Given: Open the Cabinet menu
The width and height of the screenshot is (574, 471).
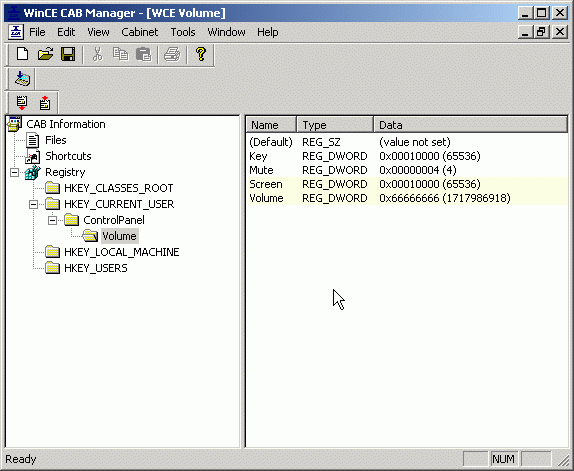Looking at the screenshot, I should (139, 32).
